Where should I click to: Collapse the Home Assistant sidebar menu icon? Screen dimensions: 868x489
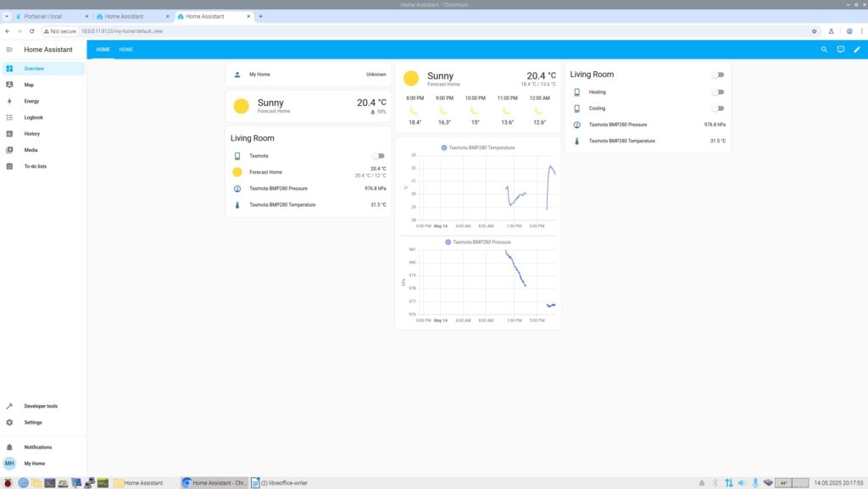pos(9,50)
